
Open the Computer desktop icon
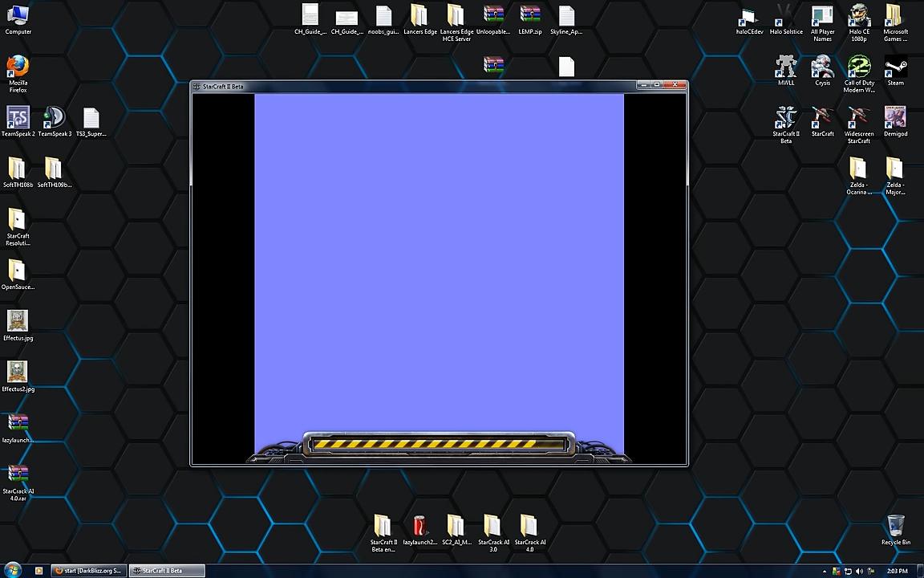[x=18, y=16]
